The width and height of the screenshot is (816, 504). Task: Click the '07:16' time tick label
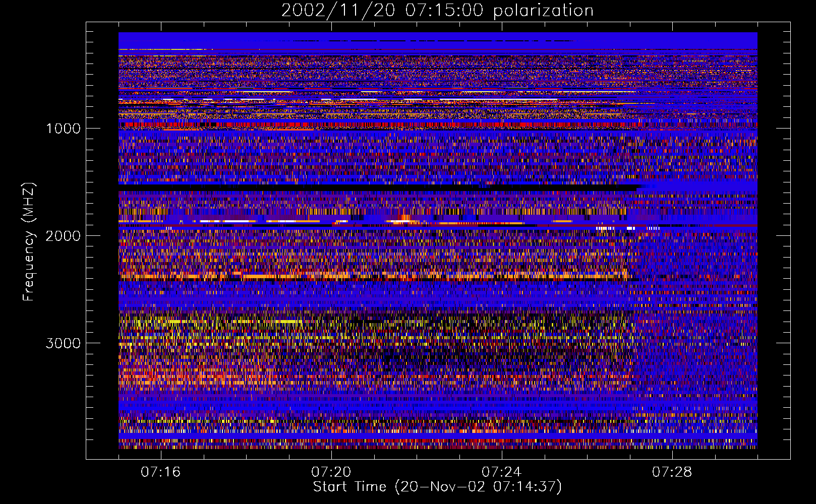pyautogui.click(x=161, y=472)
